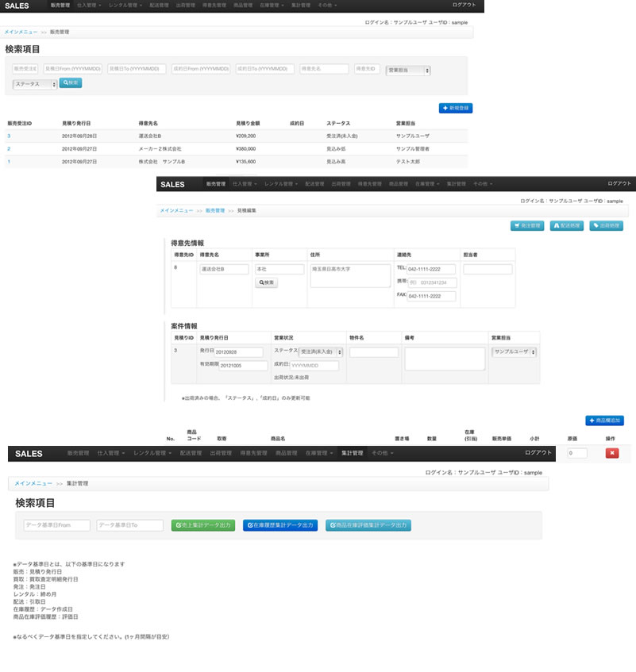
Task: Click the 検索 button under 事業所 field
Action: (266, 282)
